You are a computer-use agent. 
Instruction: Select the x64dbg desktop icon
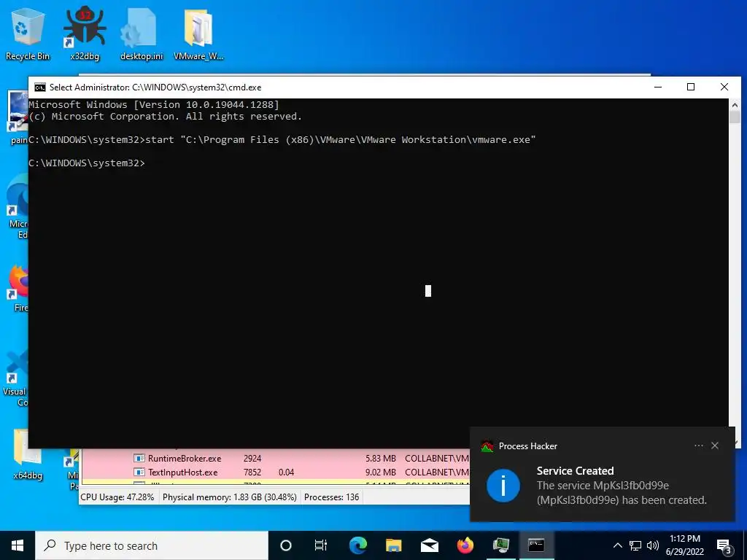(27, 454)
